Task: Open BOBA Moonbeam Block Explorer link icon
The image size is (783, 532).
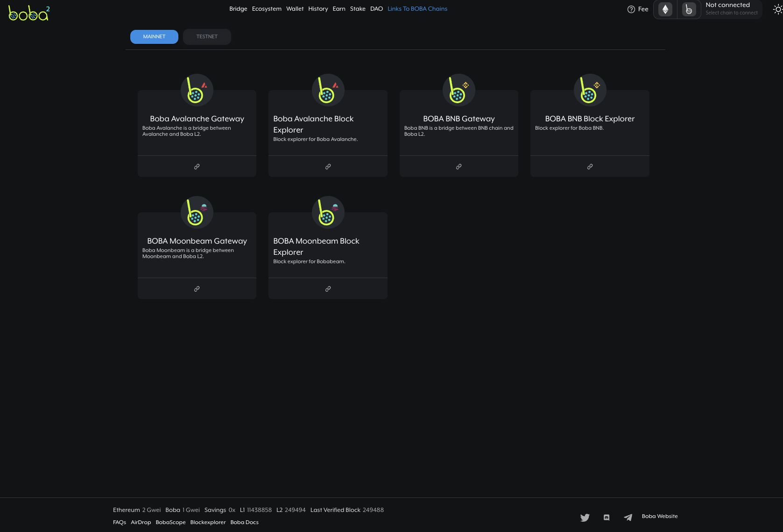Action: click(328, 289)
